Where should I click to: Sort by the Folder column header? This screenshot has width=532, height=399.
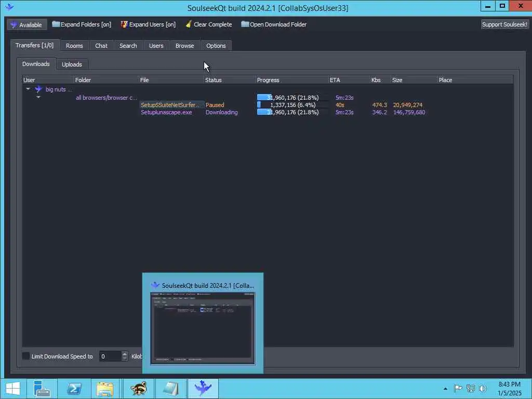(106, 80)
